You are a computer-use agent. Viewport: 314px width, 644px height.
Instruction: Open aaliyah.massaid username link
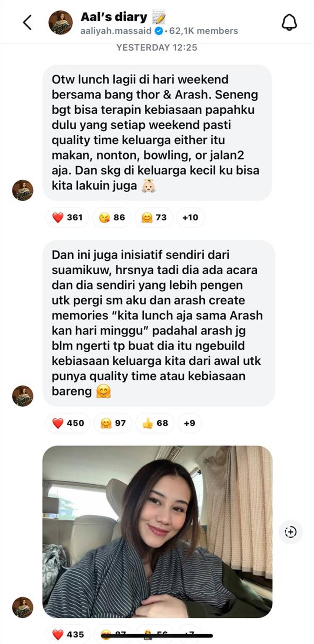tap(116, 31)
